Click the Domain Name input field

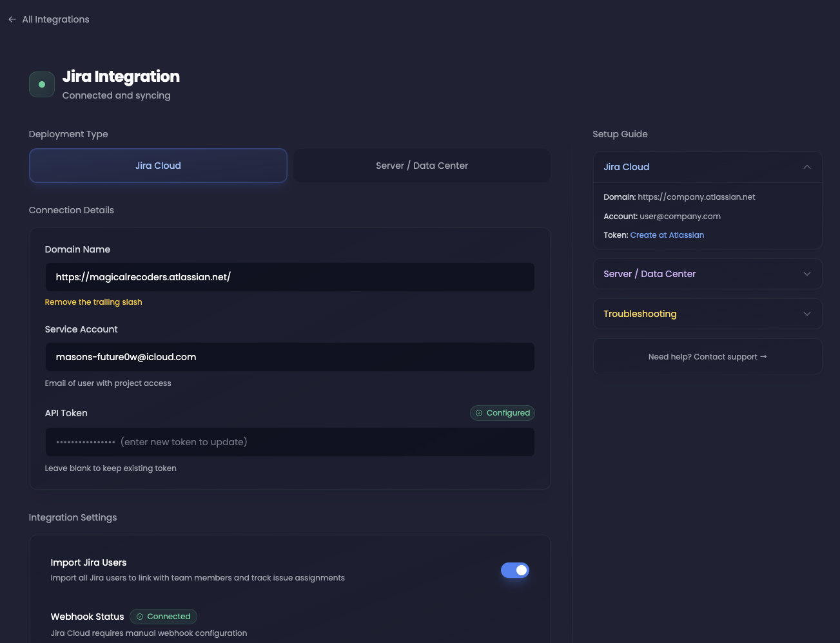coord(289,277)
